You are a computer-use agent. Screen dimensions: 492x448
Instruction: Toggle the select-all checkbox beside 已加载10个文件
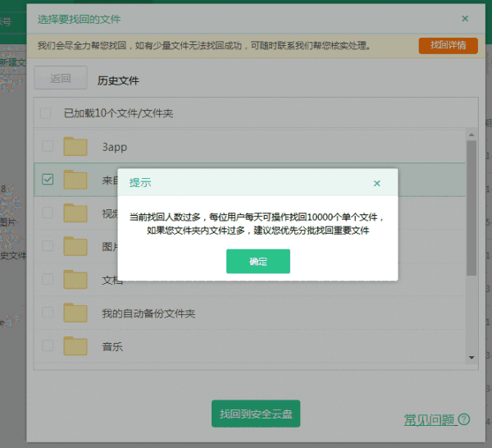point(45,113)
